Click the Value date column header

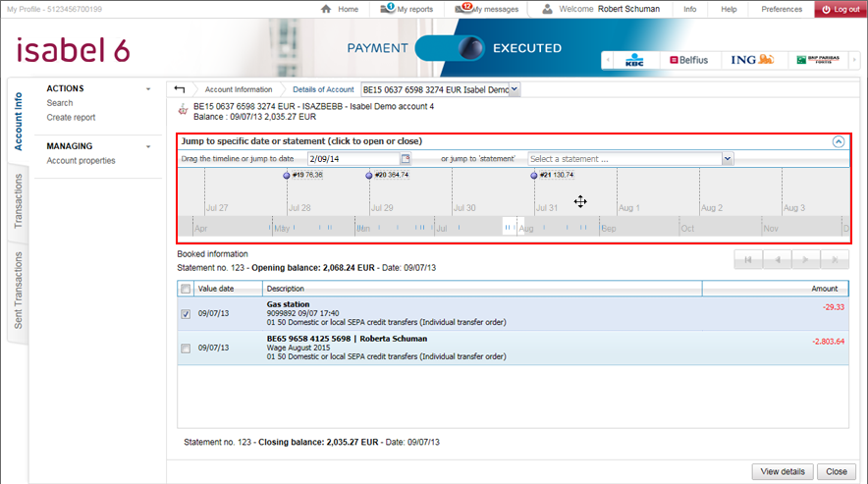tap(228, 289)
